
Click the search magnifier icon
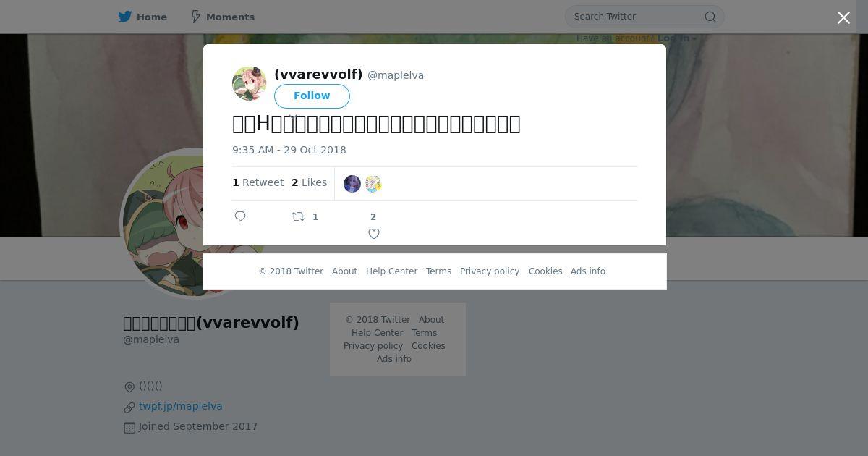tap(710, 17)
